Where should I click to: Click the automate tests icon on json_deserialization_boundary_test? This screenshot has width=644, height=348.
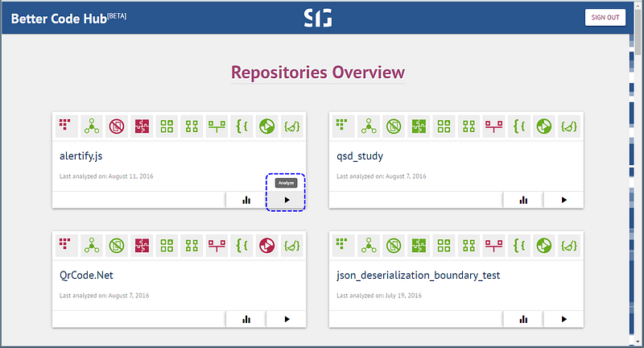point(544,245)
